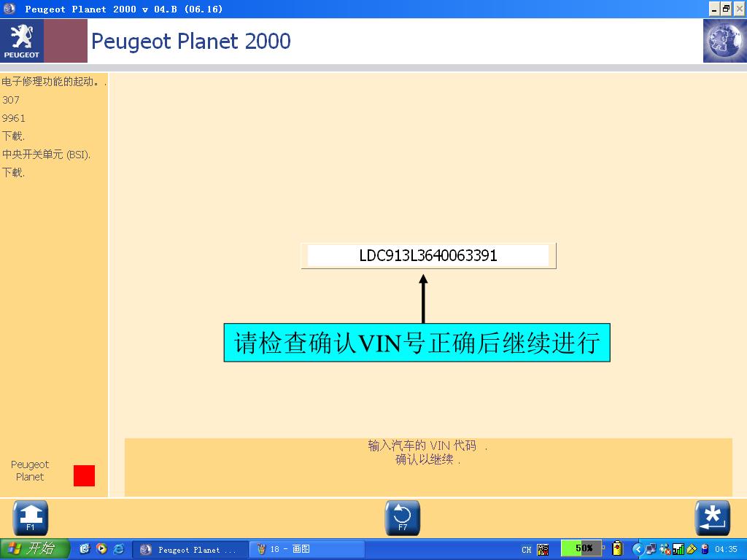Click '电子修理功能的起动' history entry
The image size is (747, 560).
(x=54, y=82)
